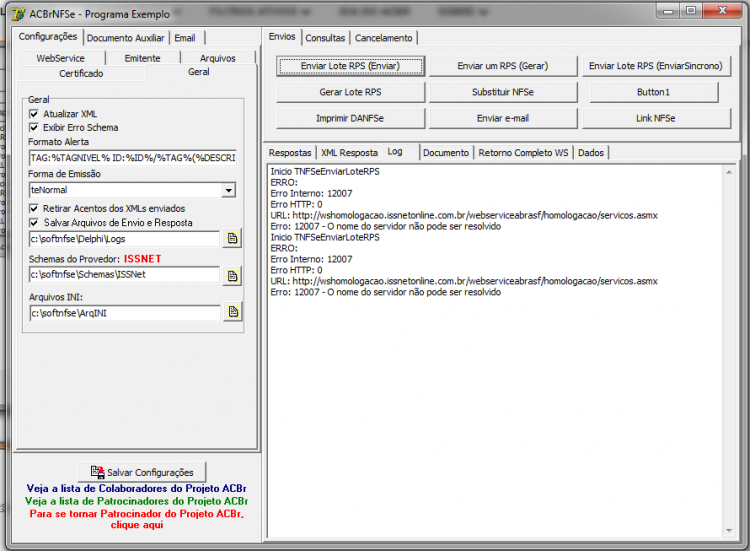Click browse icon for Arquivos INI folder

coord(233,312)
